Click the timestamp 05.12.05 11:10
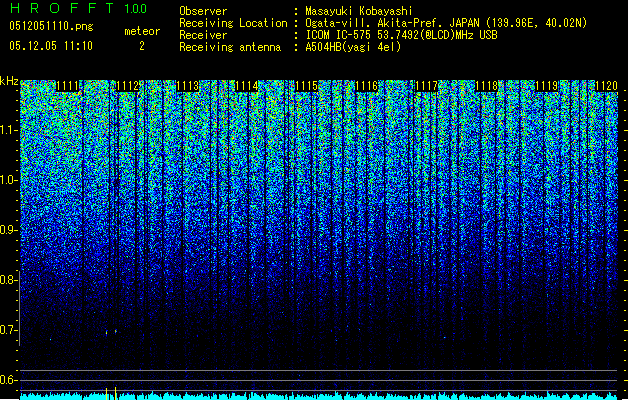This screenshot has width=629, height=400. click(51, 46)
